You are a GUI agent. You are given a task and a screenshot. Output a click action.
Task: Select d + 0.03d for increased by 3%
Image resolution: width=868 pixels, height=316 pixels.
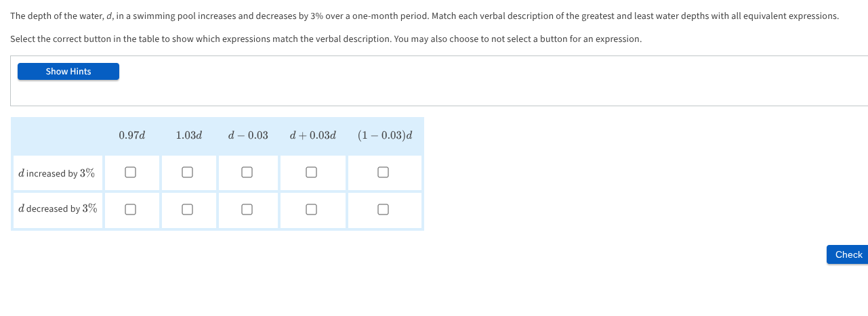311,173
